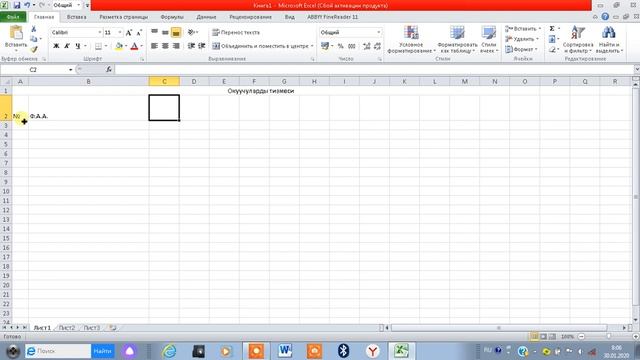Screen dimensions: 640x360
Task: Open the font size 11 dropdown
Action: click(x=120, y=32)
